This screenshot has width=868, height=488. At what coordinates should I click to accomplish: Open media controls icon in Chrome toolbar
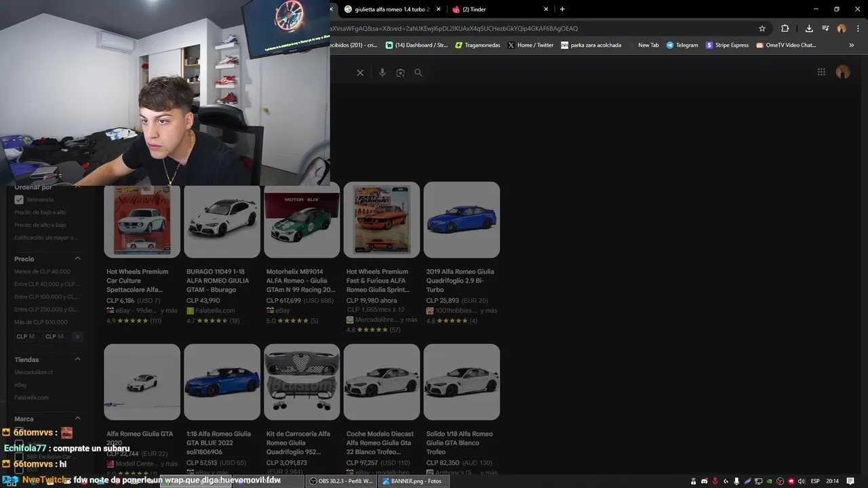pos(825,28)
